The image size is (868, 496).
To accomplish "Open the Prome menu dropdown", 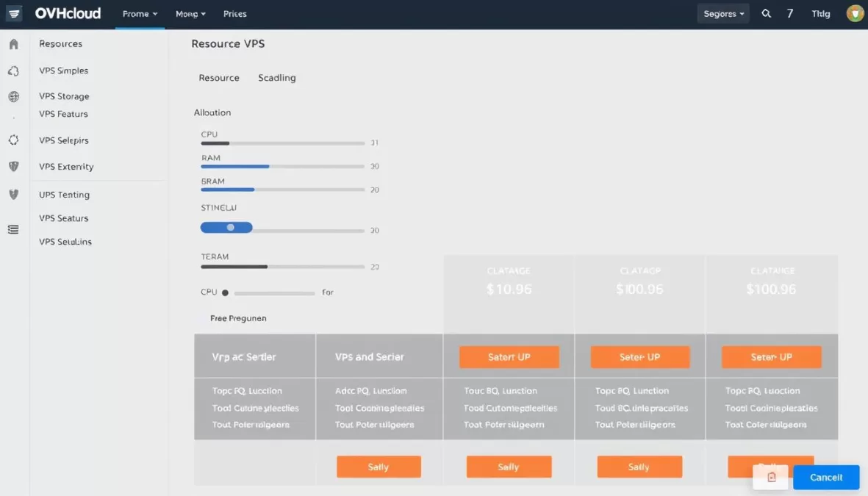I will point(139,13).
